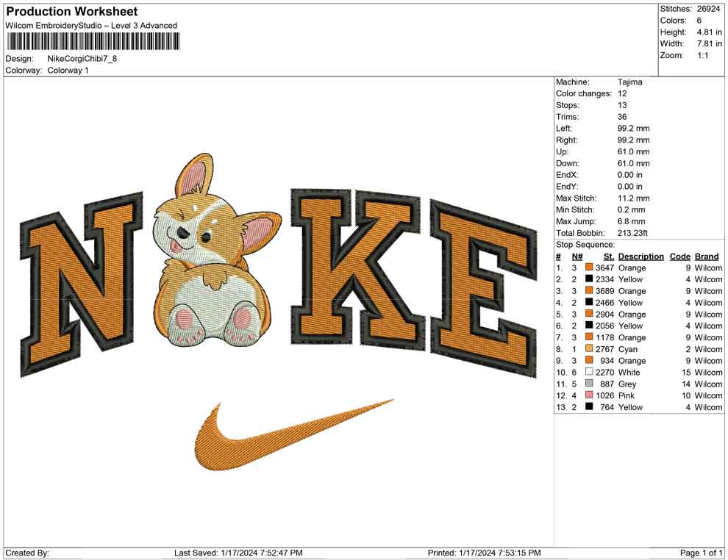728x560 pixels.
Task: Click the Description column header
Action: pos(640,256)
